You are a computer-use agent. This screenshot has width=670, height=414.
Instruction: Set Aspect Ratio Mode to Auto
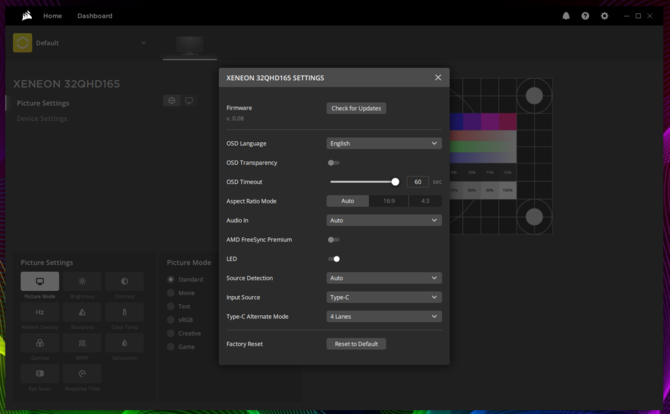tap(347, 201)
